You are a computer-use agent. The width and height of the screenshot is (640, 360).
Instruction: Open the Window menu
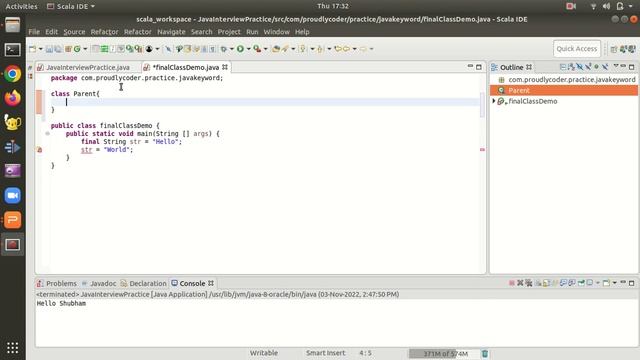(x=276, y=31)
